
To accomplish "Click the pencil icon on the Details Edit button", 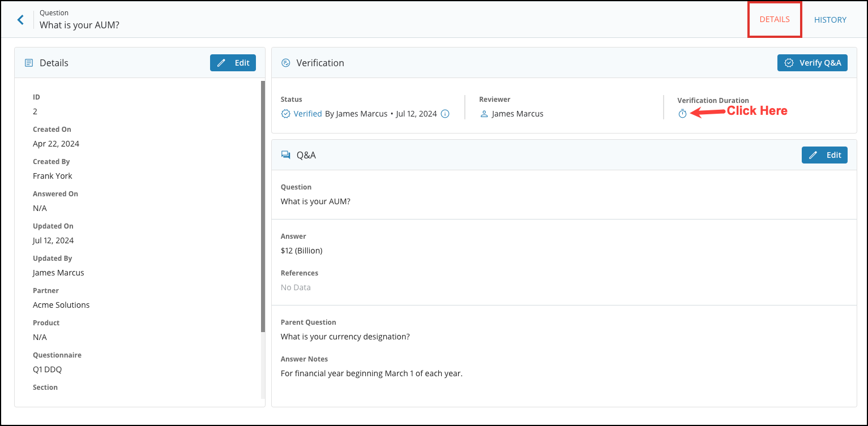I will pos(222,62).
